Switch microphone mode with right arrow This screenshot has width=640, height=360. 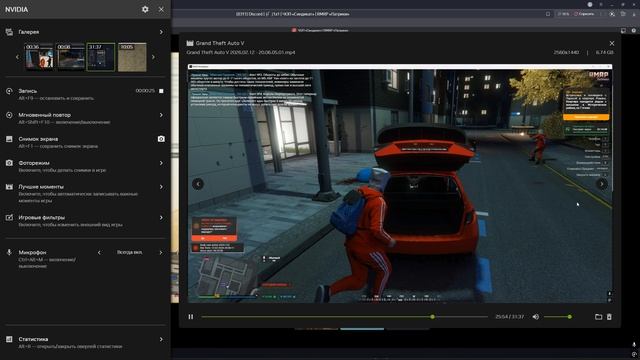point(161,253)
